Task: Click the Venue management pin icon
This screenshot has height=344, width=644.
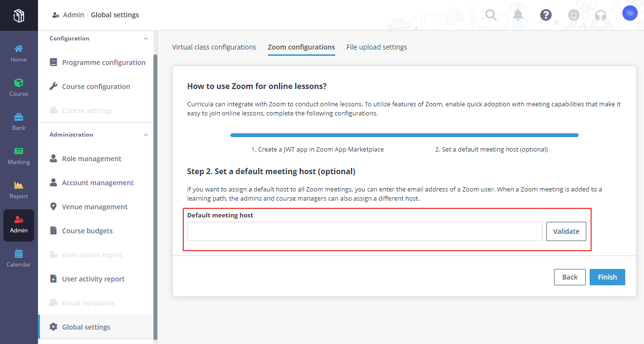Action: [x=53, y=206]
